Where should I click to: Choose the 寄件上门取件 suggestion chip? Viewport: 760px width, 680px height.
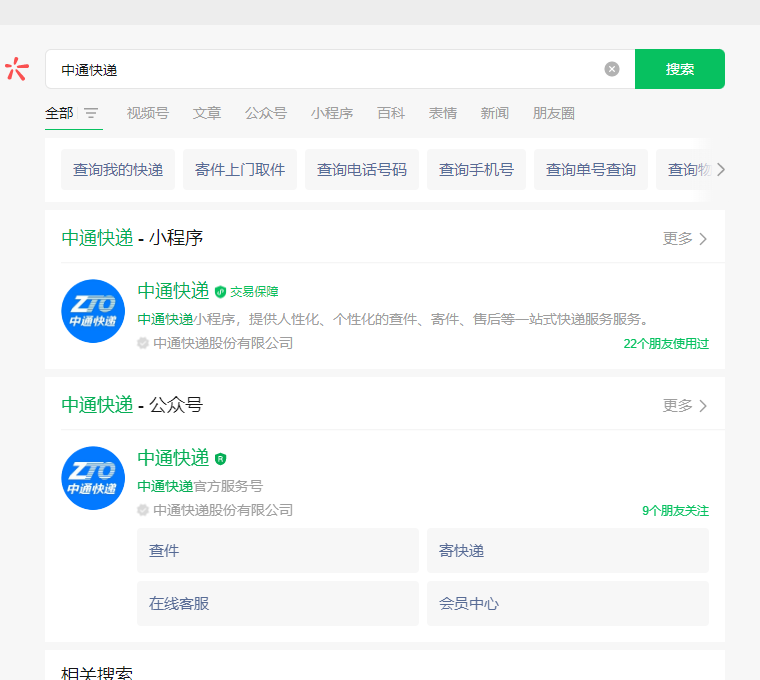(240, 170)
